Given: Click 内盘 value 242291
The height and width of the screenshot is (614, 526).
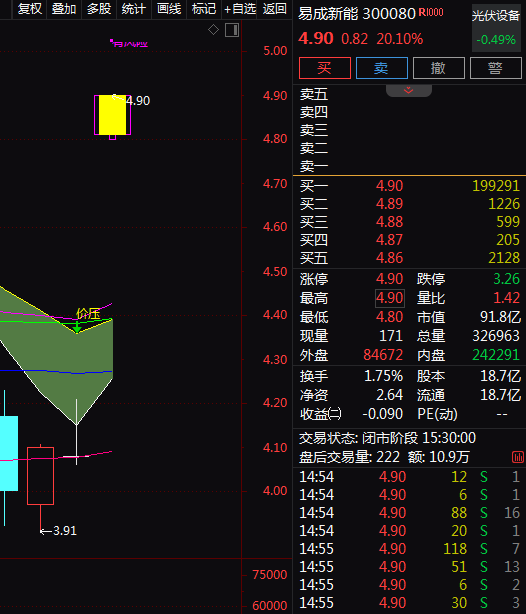Looking at the screenshot, I should (x=496, y=355).
